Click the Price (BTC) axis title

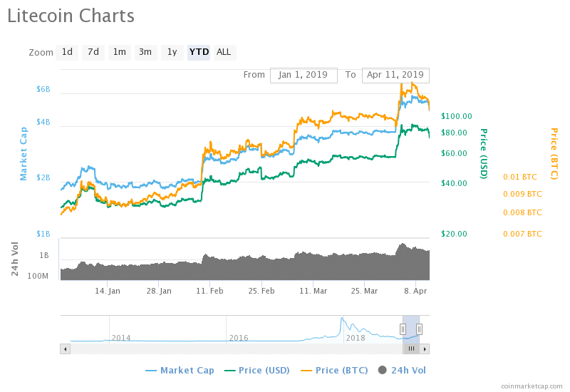(554, 154)
